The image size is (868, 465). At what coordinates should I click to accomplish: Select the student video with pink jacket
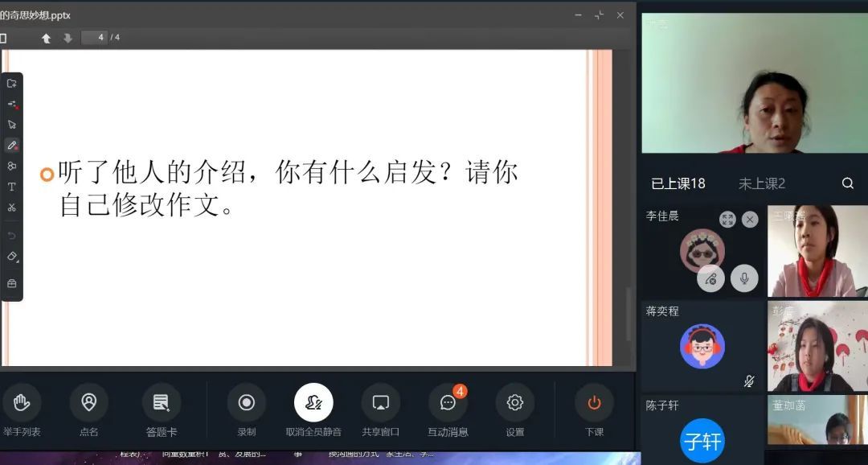tap(817, 251)
